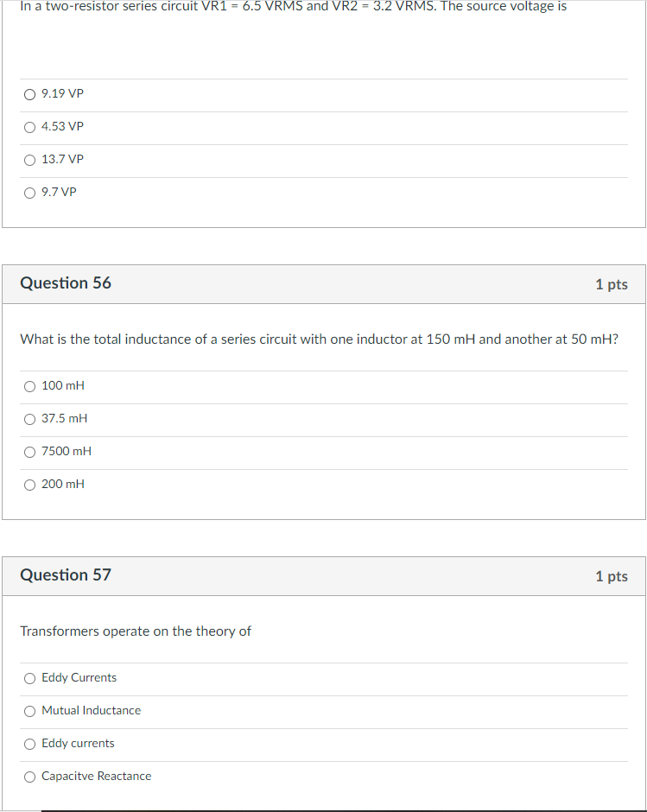Choose 37.5 mH for Question 56

29,419
